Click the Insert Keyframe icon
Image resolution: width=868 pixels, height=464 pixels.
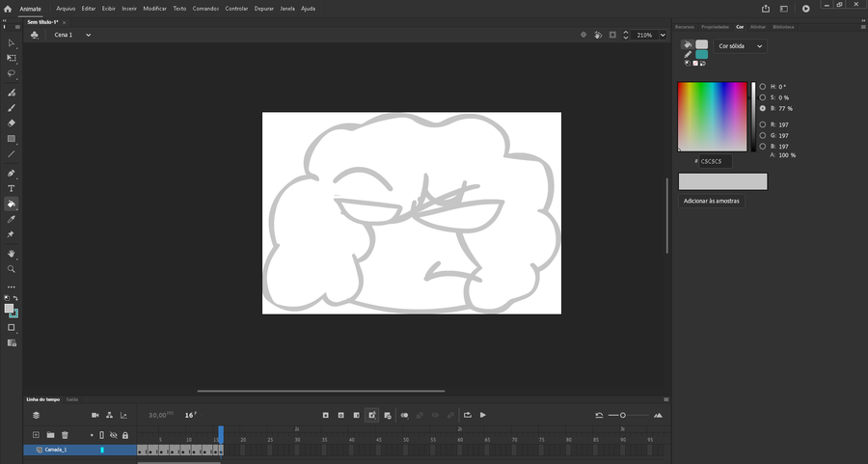click(326, 415)
